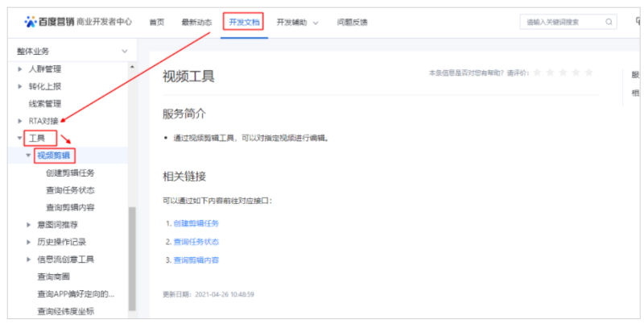
Task: Focus the keyword search input field
Action: (568, 22)
